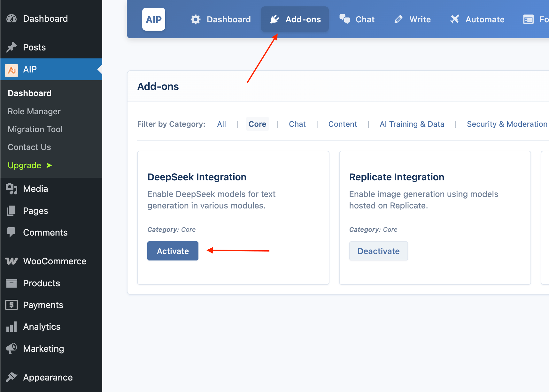Filter by Security & Moderation

pyautogui.click(x=507, y=124)
